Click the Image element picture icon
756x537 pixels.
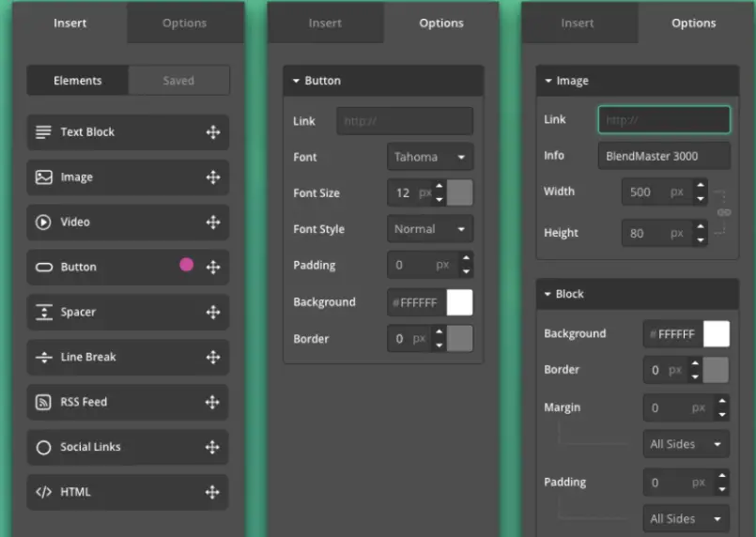43,176
